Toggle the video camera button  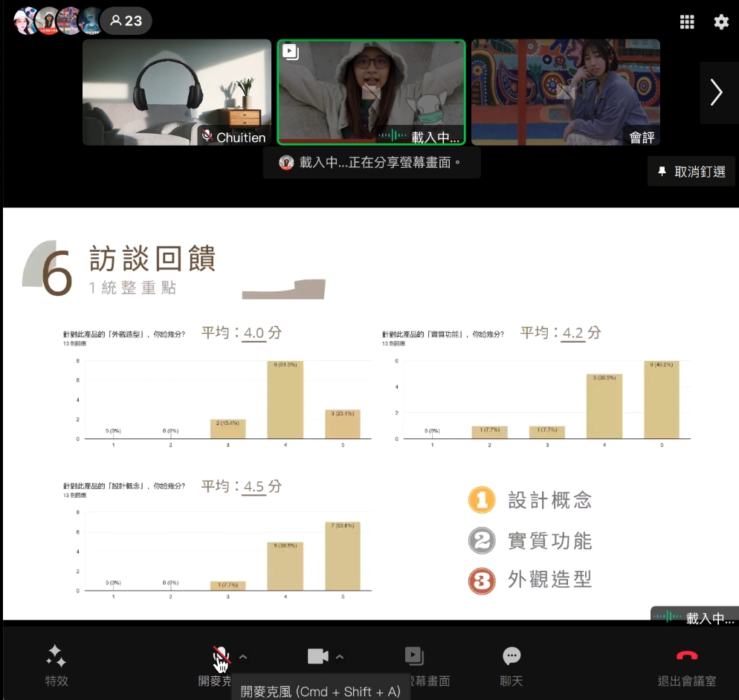[317, 656]
